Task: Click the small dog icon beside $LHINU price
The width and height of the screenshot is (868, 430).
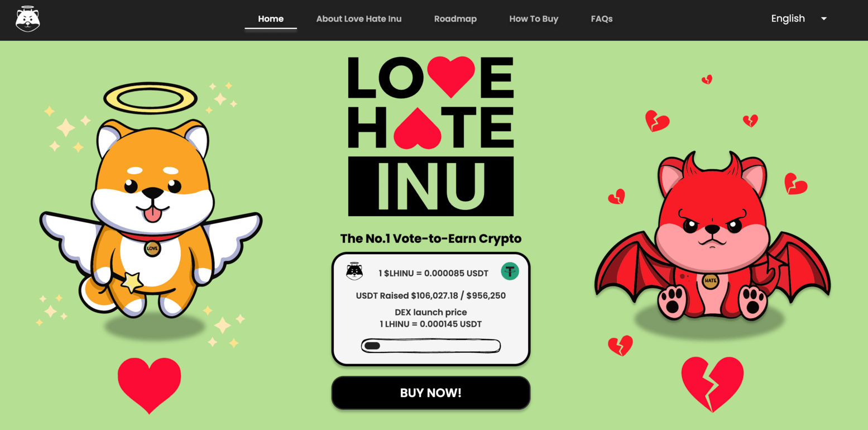Action: (354, 271)
